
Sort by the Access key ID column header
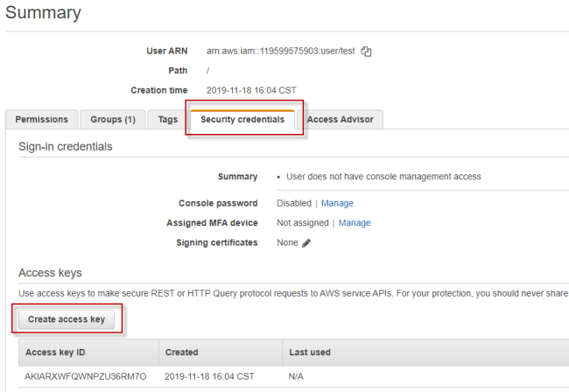(56, 353)
